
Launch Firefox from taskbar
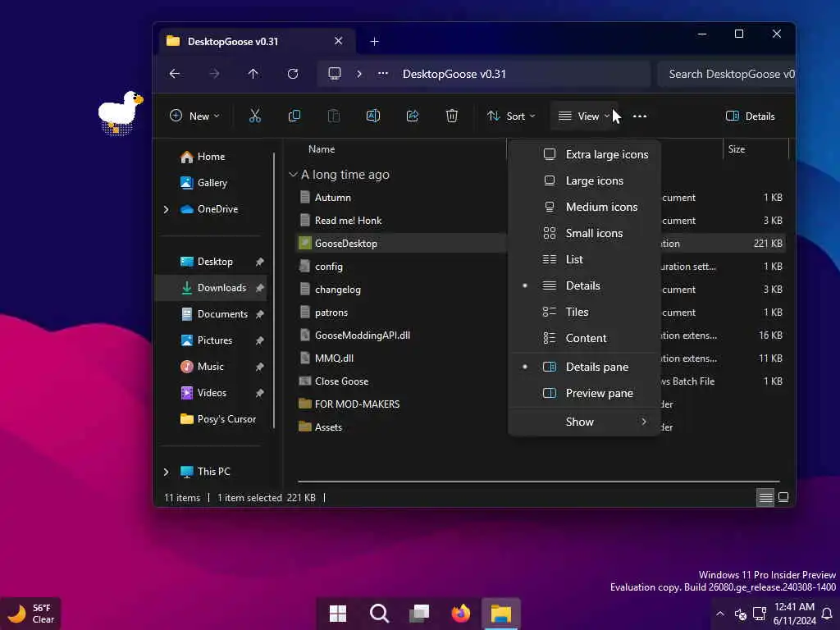point(460,614)
